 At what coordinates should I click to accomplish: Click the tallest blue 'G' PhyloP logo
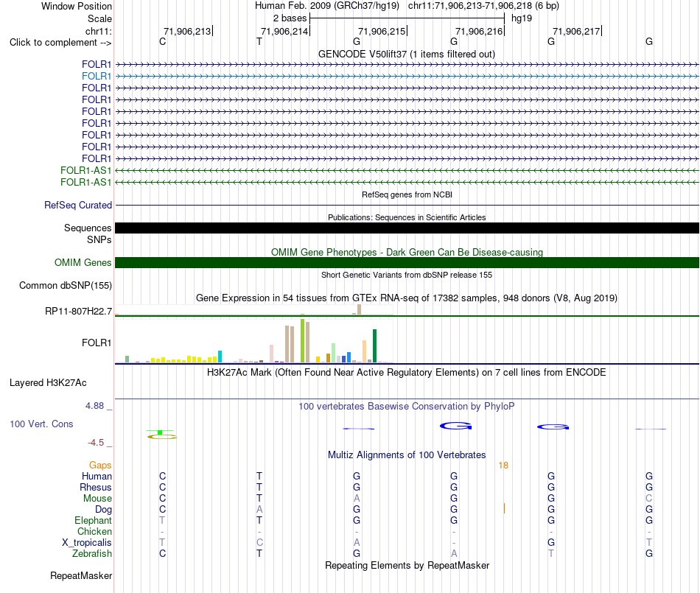pos(456,426)
